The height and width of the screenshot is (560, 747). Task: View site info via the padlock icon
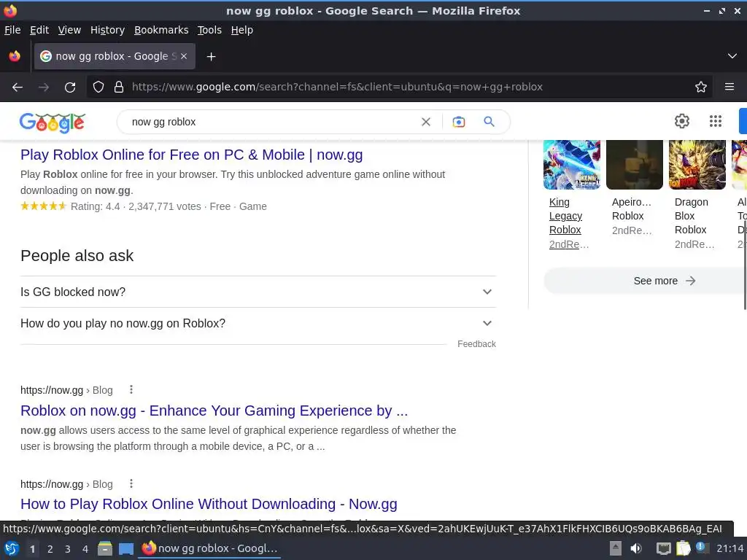119,87
